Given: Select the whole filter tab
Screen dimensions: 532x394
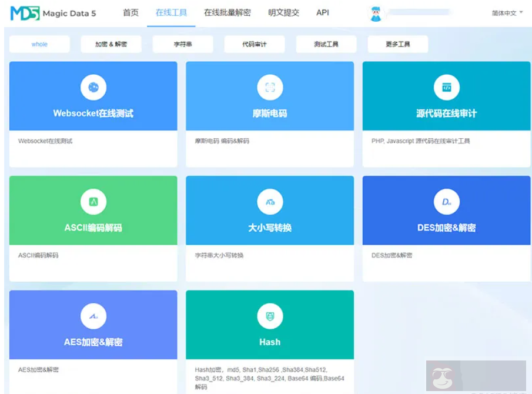Looking at the screenshot, I should [x=39, y=44].
